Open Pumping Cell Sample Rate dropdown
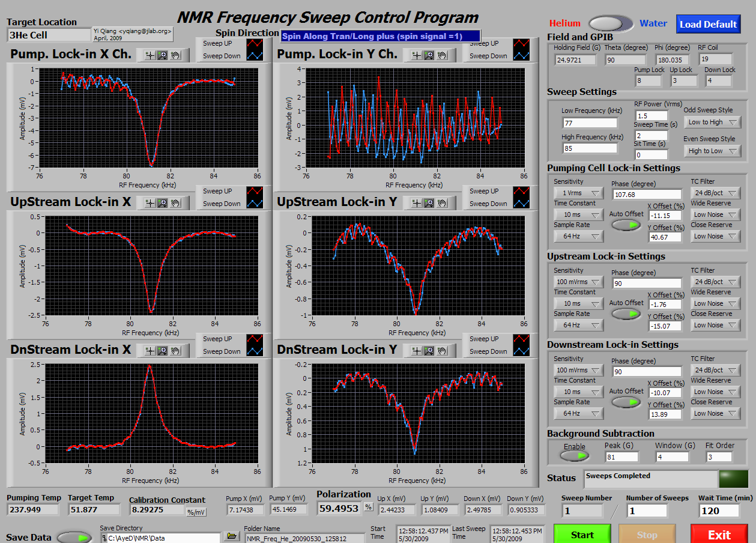756x543 pixels. (578, 236)
